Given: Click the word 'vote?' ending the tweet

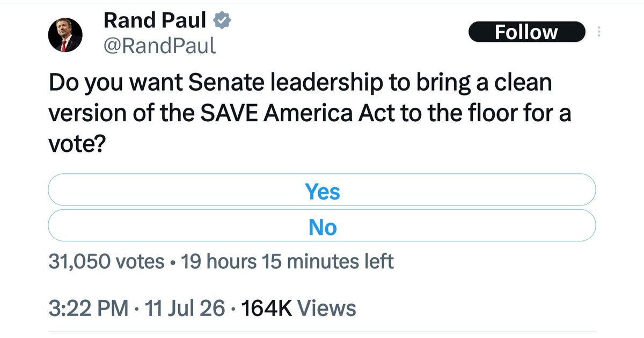Looking at the screenshot, I should coord(76,144).
